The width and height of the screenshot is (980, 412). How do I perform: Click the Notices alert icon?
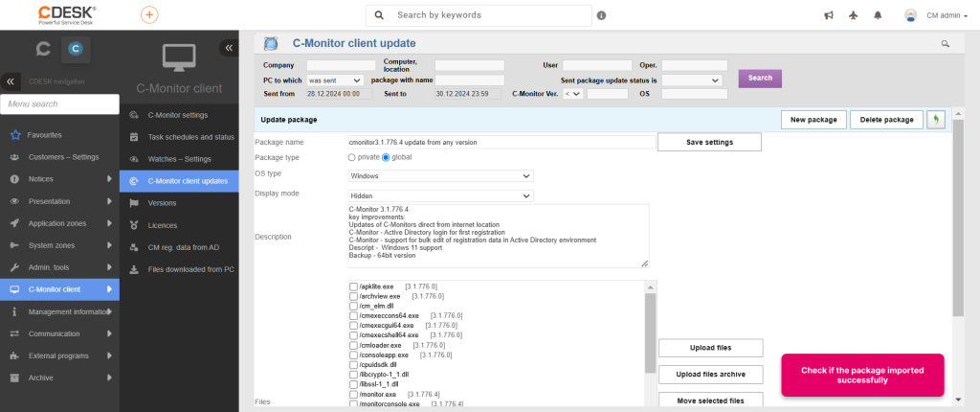(14, 179)
